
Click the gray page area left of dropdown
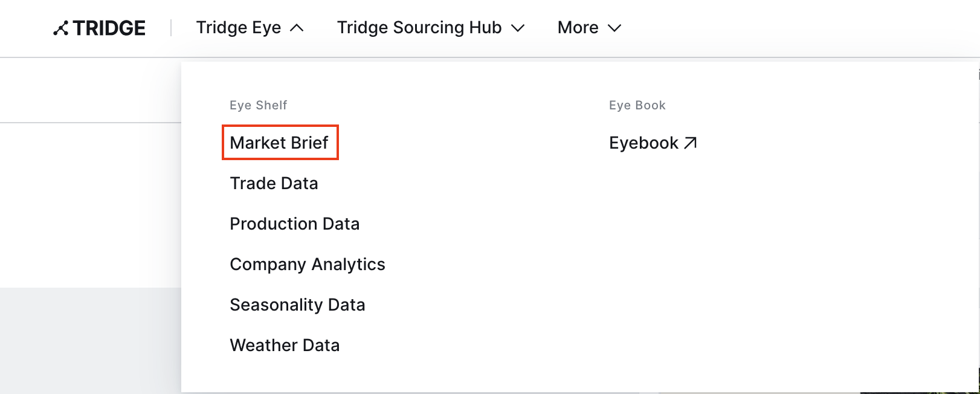[91, 338]
